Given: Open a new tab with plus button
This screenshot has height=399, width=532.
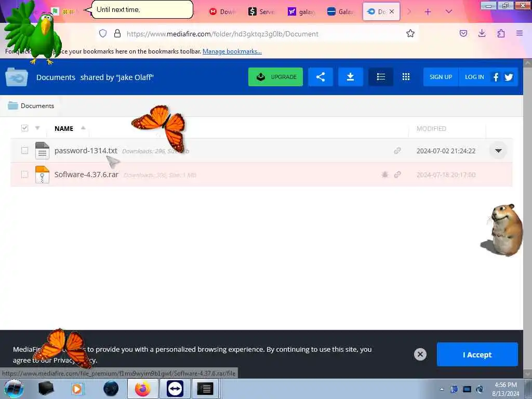Looking at the screenshot, I should click(428, 12).
